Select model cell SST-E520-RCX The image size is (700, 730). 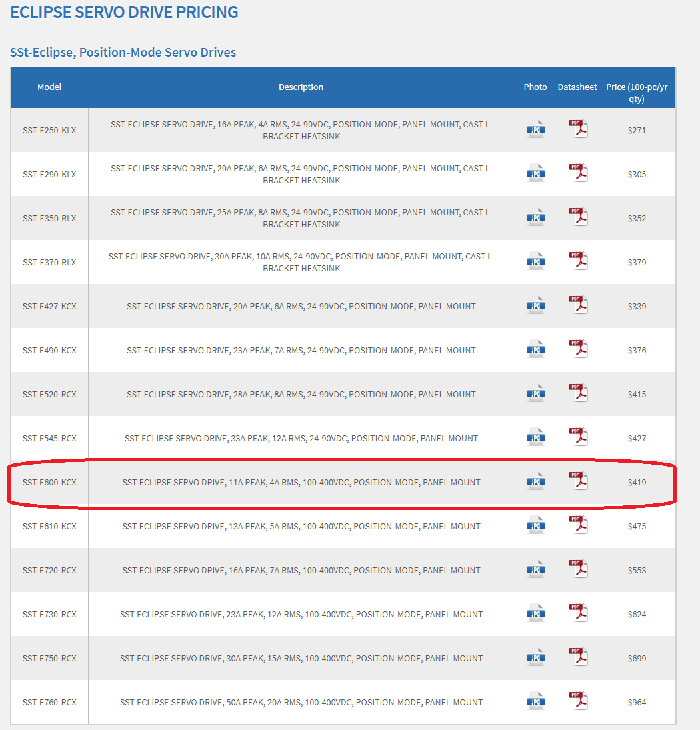[x=49, y=394]
